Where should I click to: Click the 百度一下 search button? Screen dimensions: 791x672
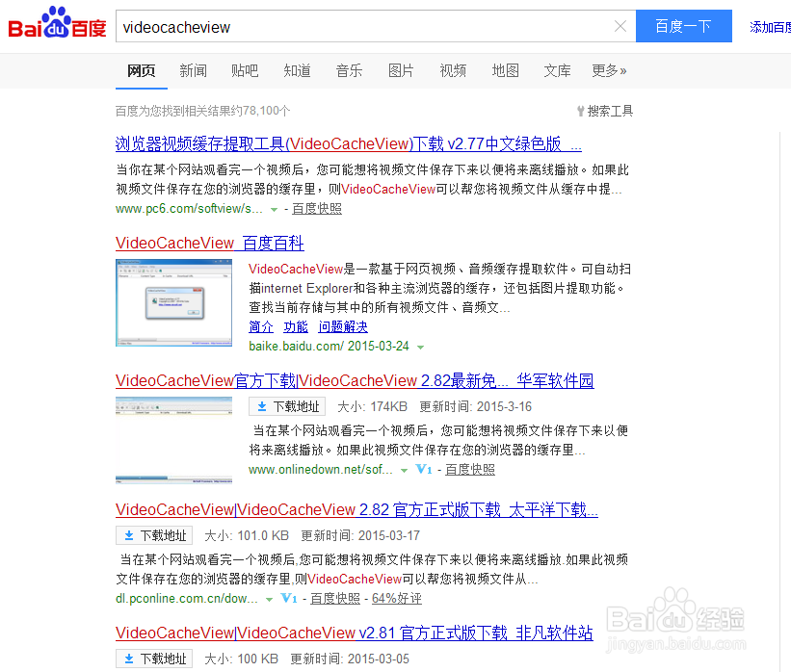click(x=683, y=26)
